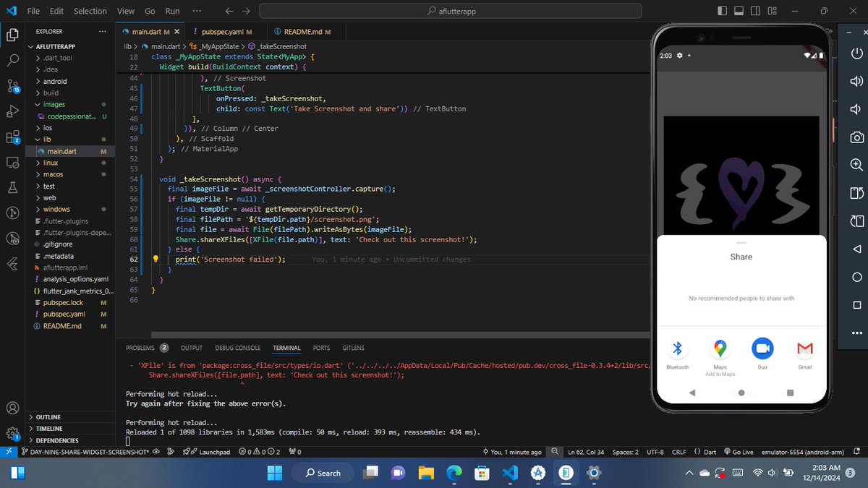Open the Run menu
The width and height of the screenshot is (868, 488).
[x=172, y=11]
